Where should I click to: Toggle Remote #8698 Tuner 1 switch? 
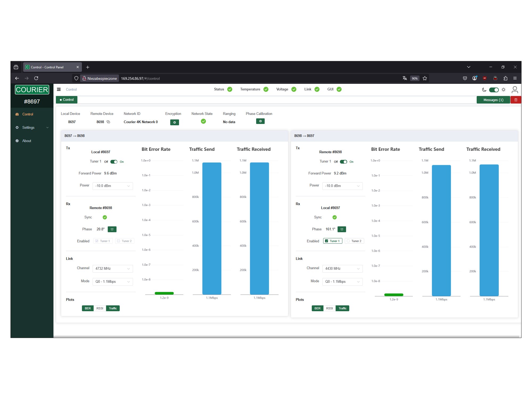[x=343, y=162]
